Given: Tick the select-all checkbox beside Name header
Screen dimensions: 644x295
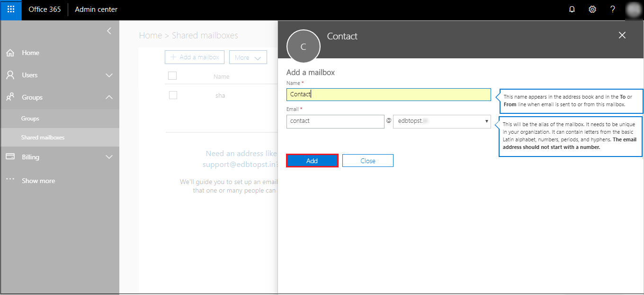Looking at the screenshot, I should pyautogui.click(x=172, y=76).
